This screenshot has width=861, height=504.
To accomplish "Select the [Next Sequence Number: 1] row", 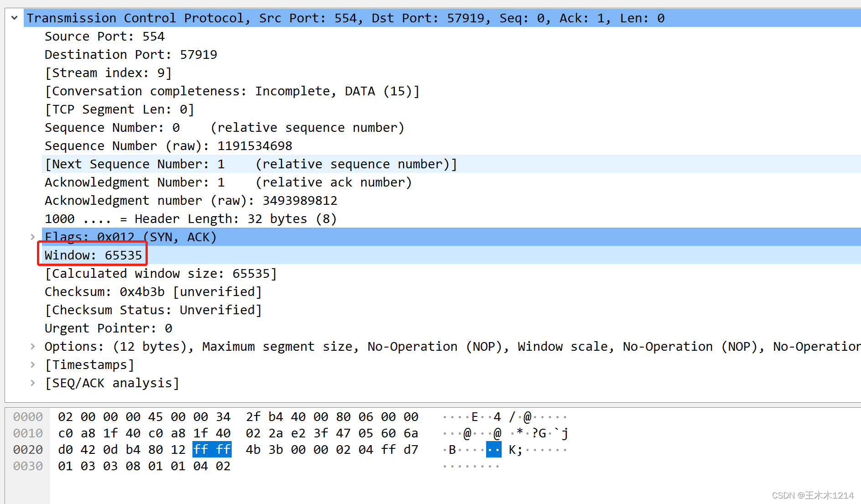I will (x=451, y=164).
